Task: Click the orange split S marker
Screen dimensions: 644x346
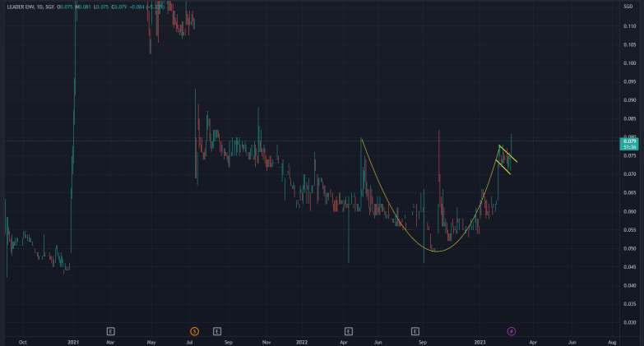Action: tap(194, 330)
